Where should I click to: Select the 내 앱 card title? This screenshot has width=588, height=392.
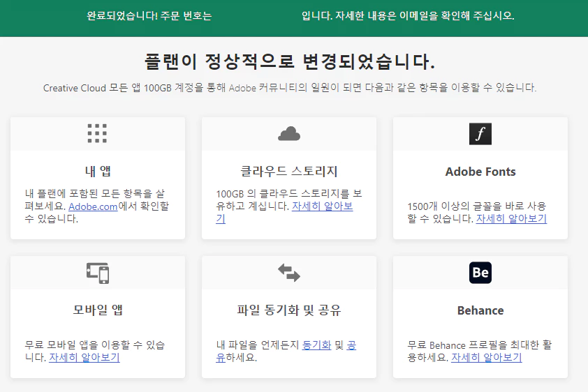tap(98, 171)
